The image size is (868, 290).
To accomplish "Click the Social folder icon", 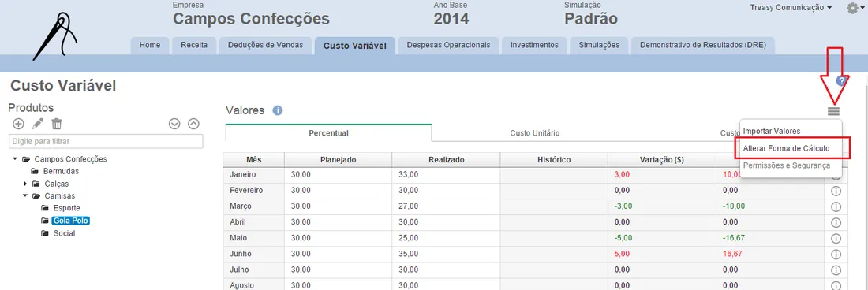I will [x=46, y=234].
